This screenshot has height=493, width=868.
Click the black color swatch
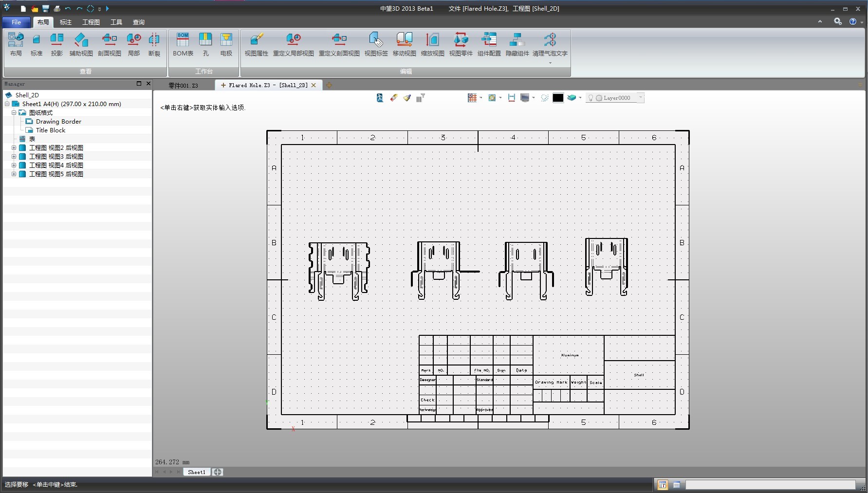pos(558,98)
